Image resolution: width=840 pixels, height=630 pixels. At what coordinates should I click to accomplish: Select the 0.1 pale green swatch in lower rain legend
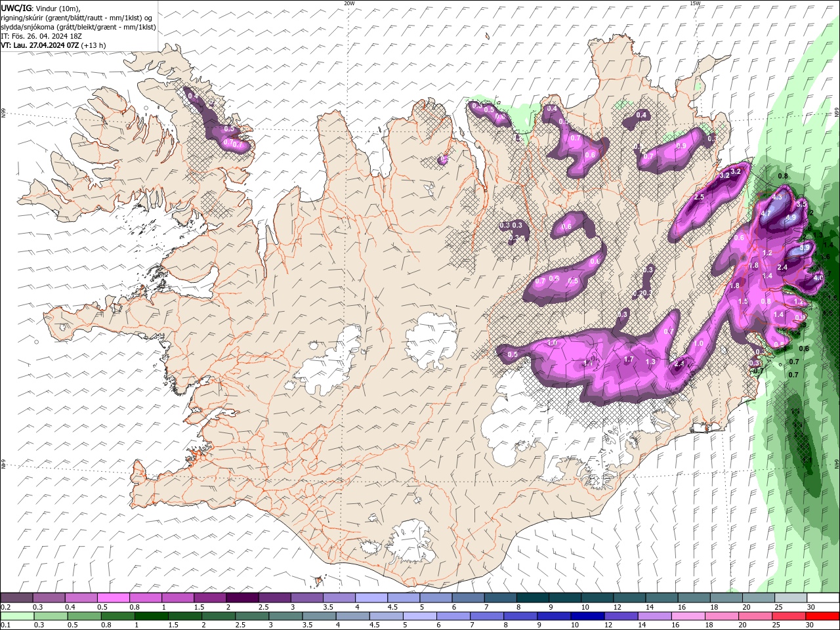[18, 616]
